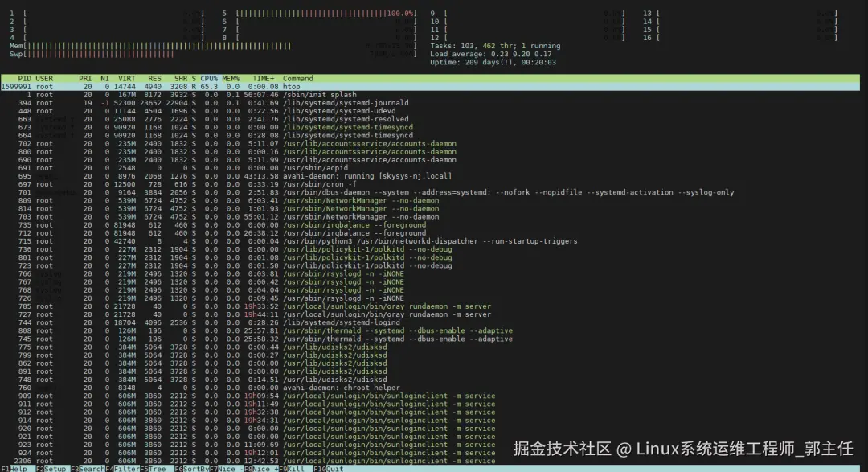The width and height of the screenshot is (868, 472).
Task: Sort by the TIME+ column header
Action: click(x=263, y=79)
